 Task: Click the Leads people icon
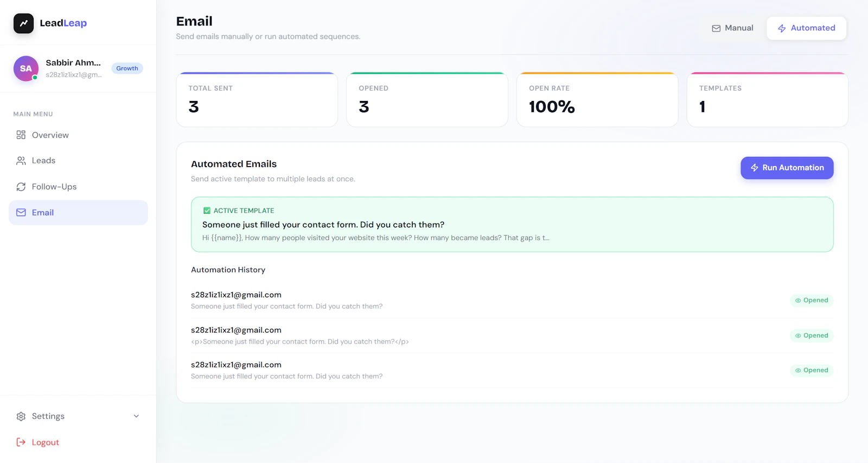point(21,161)
